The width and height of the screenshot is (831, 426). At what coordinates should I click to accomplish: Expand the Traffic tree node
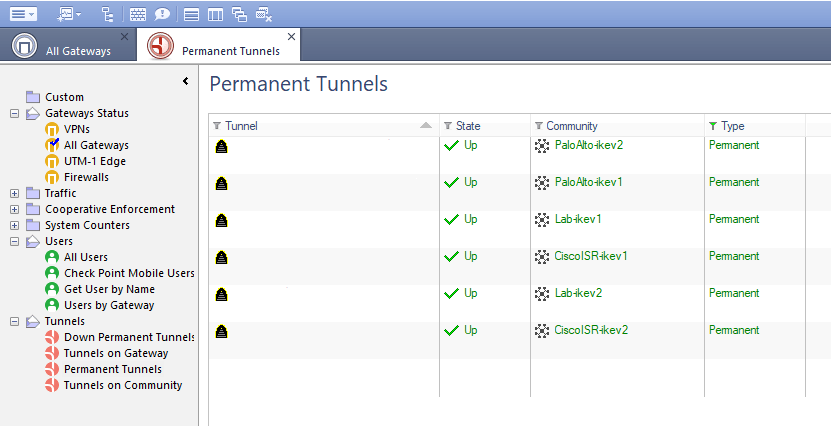tap(14, 194)
